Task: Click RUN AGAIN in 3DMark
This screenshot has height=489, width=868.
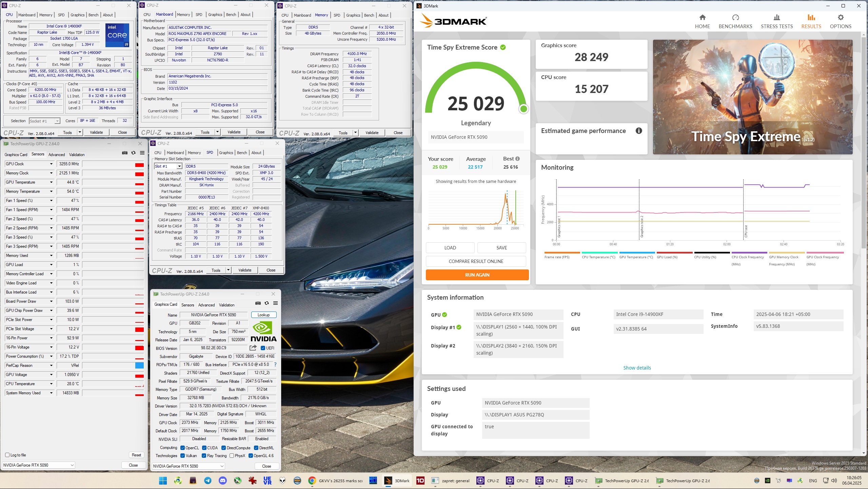Action: (477, 275)
